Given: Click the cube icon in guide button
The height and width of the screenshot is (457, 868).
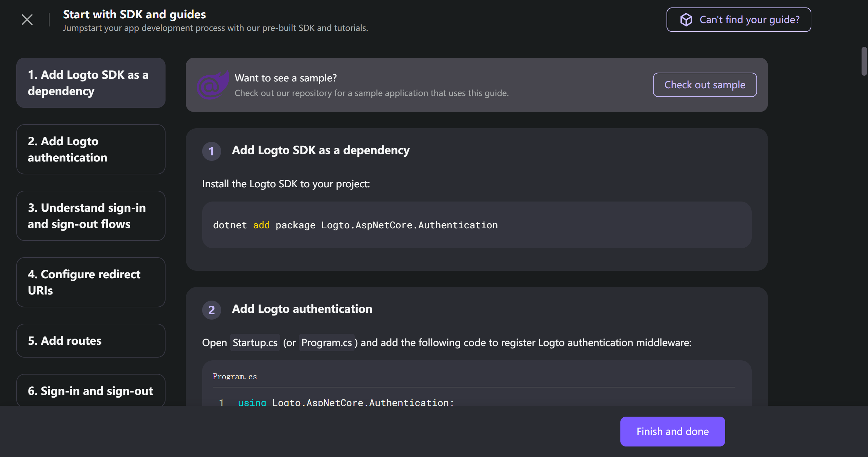Looking at the screenshot, I should click(x=686, y=20).
